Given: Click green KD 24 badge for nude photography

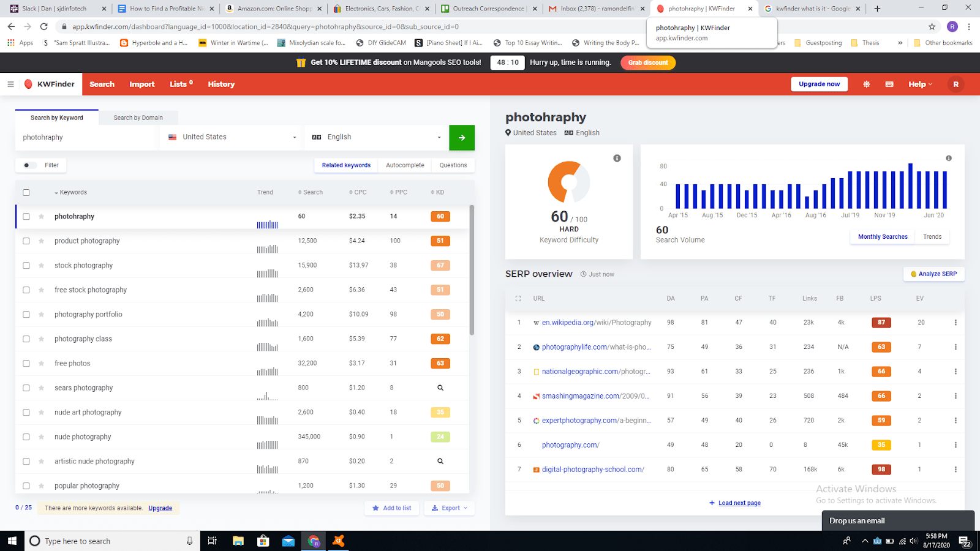Looking at the screenshot, I should (440, 437).
